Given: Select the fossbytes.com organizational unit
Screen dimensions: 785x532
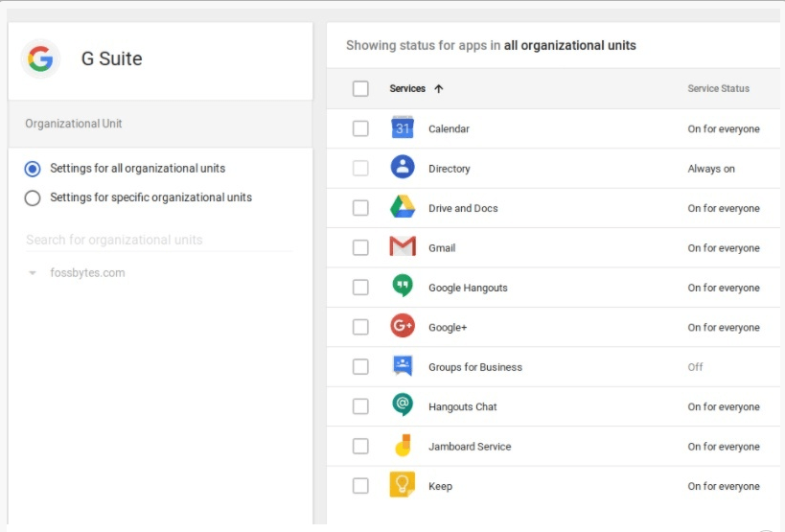Looking at the screenshot, I should (87, 273).
